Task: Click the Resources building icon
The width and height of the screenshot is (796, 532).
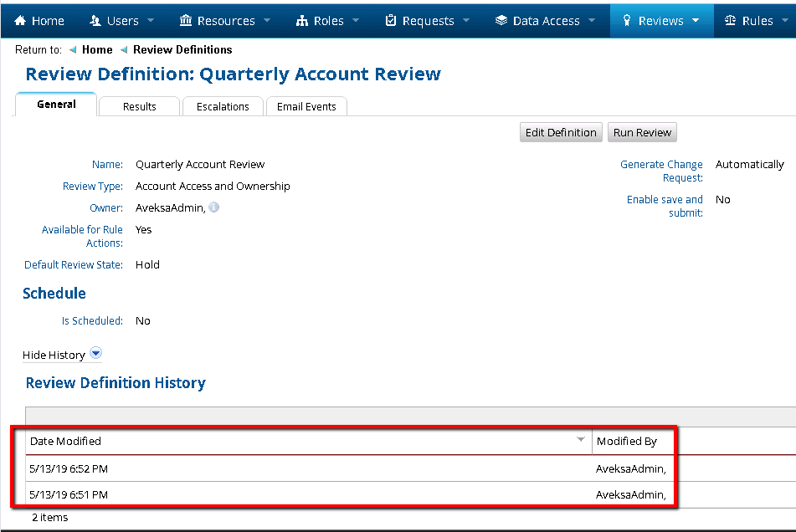Action: tap(185, 21)
